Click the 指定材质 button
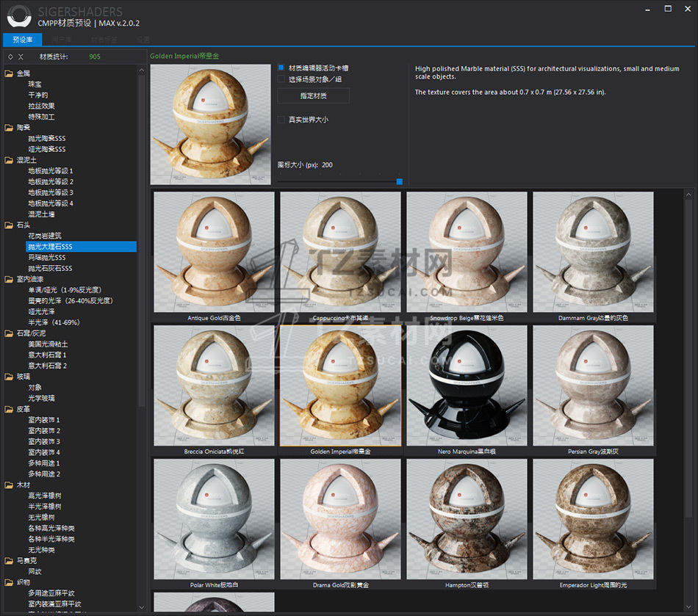 (x=314, y=95)
